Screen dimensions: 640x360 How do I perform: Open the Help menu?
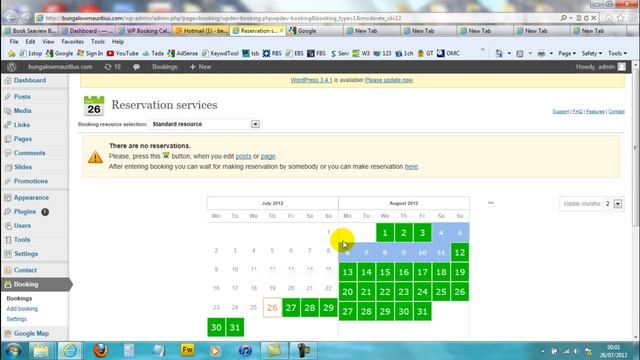pyautogui.click(x=118, y=42)
